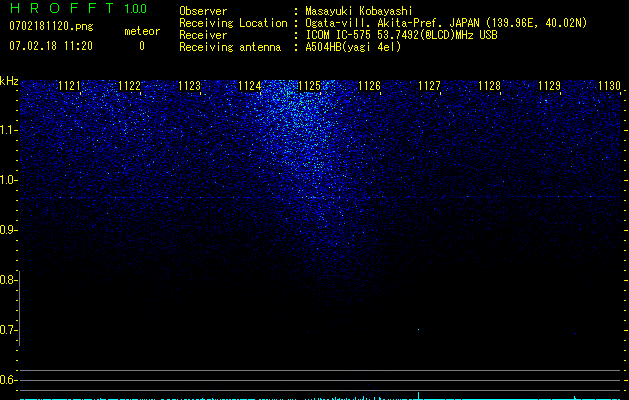Click the Receiver label
Image resolution: width=629 pixels, height=400 pixels.
pos(203,35)
